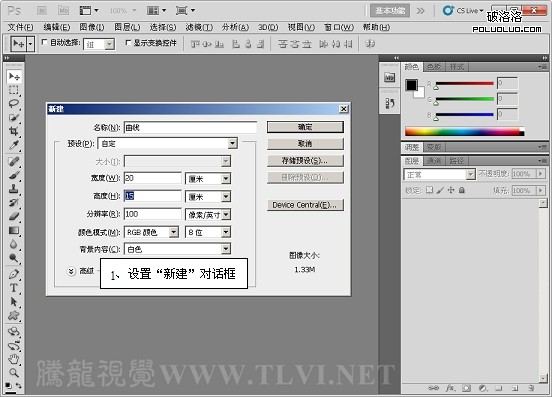Click the red channel R slider
This screenshot has height=397, width=552.
[465, 83]
